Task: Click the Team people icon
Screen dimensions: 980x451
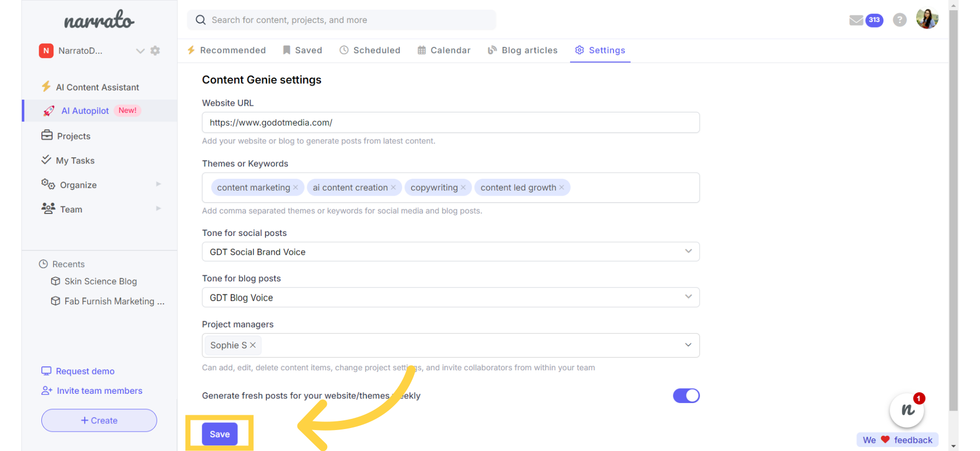Action: [48, 208]
